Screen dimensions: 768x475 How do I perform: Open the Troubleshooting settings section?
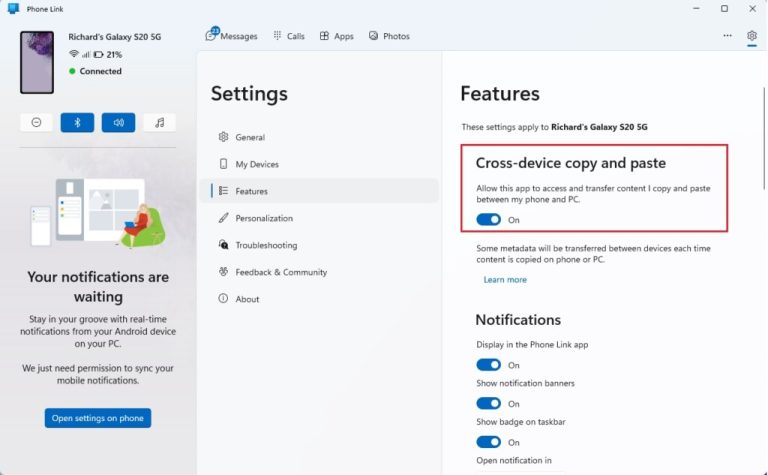(x=319, y=245)
